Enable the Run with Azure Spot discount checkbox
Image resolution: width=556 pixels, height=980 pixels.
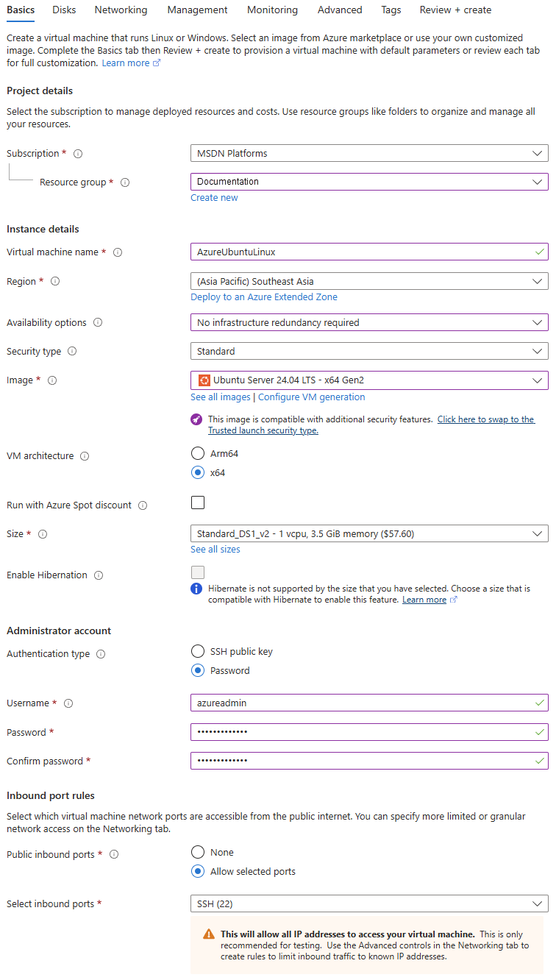[198, 503]
